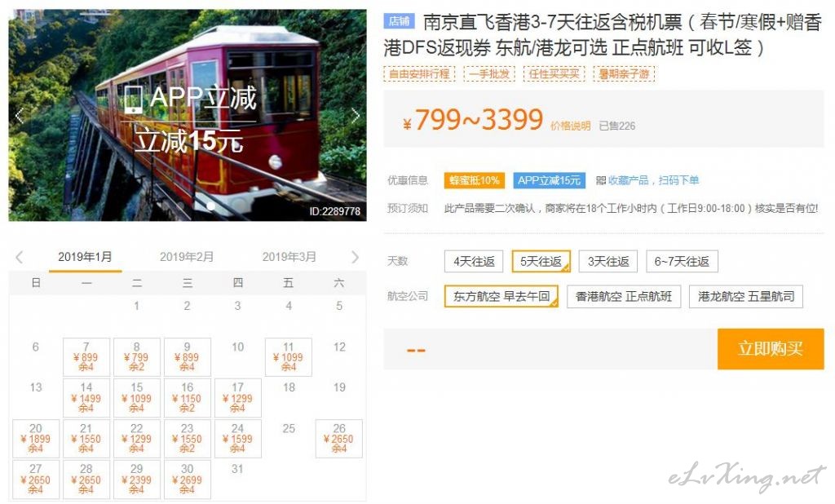Choose the 3天往返 duration option
835x504 pixels.
coord(608,261)
